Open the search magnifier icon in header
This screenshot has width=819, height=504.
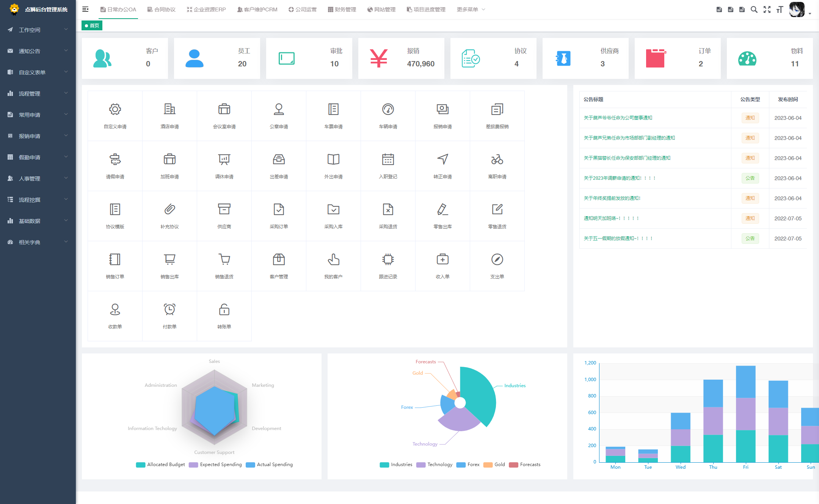(754, 9)
